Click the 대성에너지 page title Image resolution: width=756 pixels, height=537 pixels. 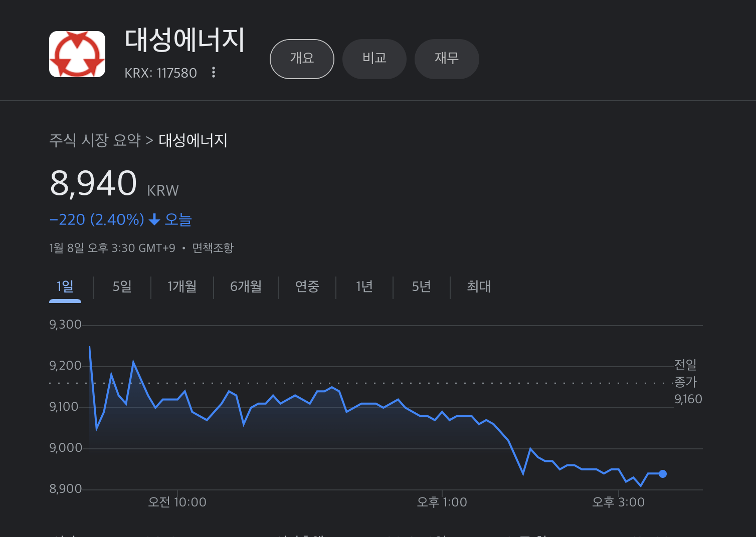[185, 40]
